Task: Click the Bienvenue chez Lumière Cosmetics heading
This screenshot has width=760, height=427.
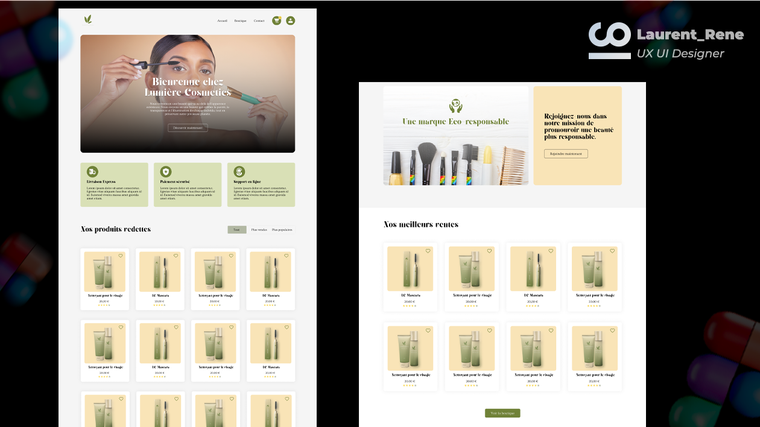Action: click(188, 87)
